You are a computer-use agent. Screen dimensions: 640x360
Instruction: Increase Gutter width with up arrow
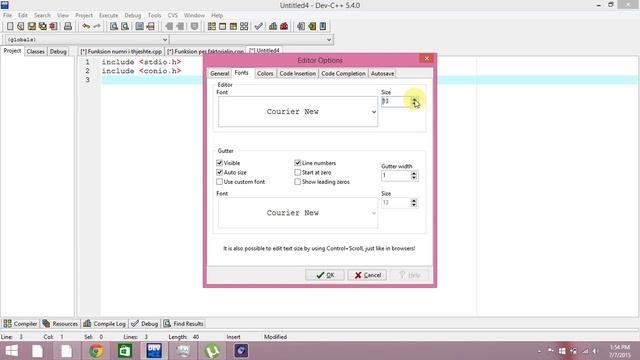(x=414, y=173)
